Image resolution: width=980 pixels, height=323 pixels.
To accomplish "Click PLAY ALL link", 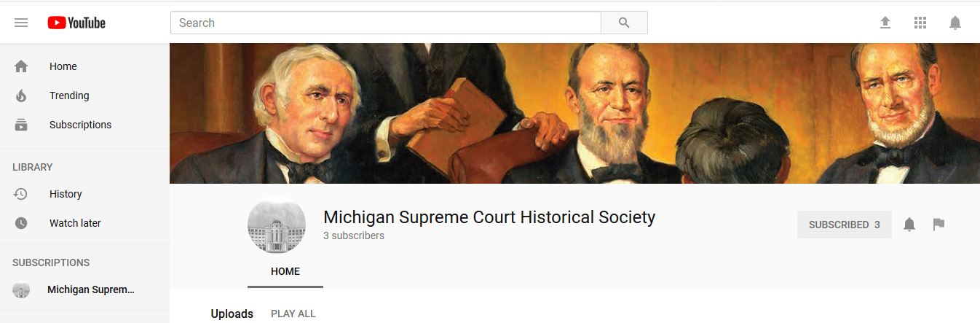I will pos(293,314).
